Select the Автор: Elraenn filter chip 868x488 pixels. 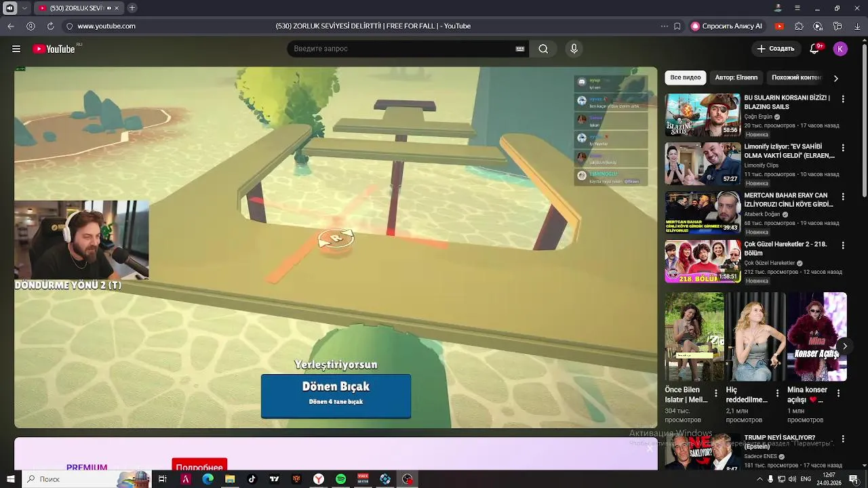pyautogui.click(x=736, y=77)
